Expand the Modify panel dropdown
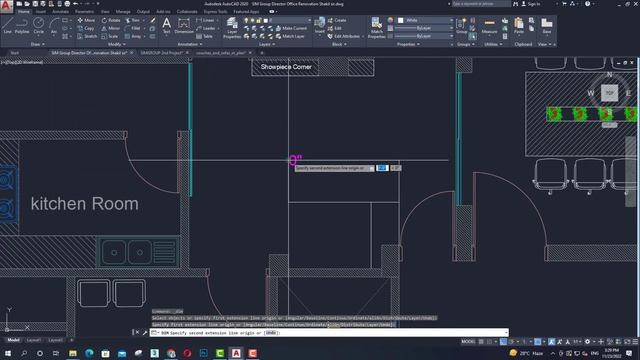Image resolution: width=640 pixels, height=360 pixels. tap(116, 44)
